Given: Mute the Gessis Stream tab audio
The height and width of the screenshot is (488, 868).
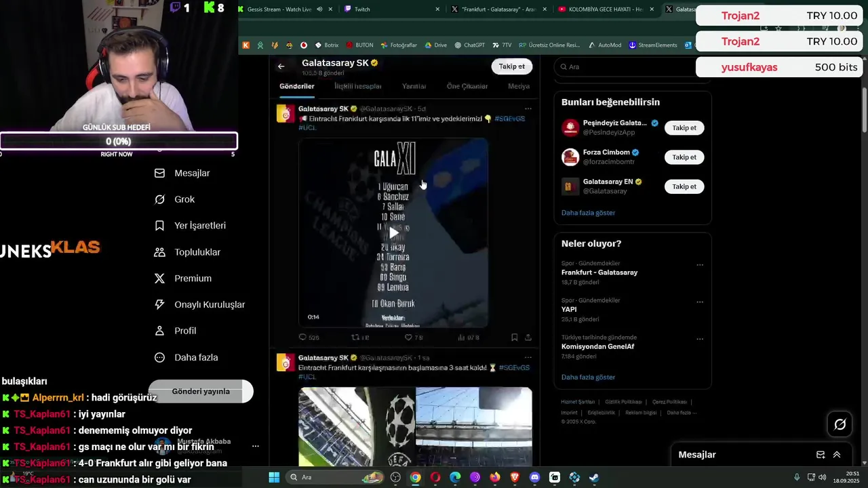Looking at the screenshot, I should coord(319,9).
